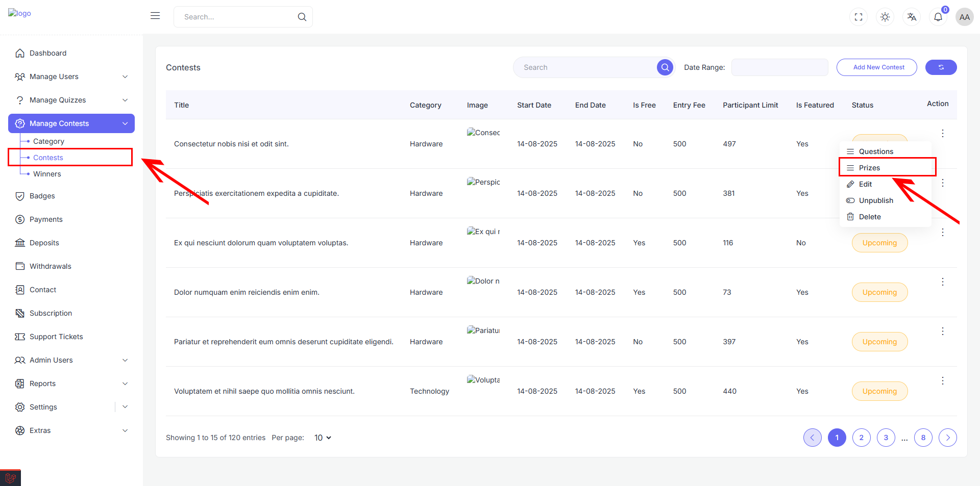Viewport: 980px width, 486px height.
Task: Open actions menu for Pariatur et reprehenderit row
Action: click(942, 331)
